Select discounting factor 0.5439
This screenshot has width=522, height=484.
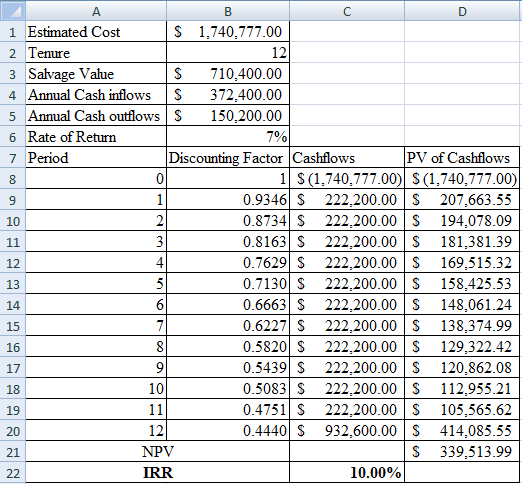point(228,368)
